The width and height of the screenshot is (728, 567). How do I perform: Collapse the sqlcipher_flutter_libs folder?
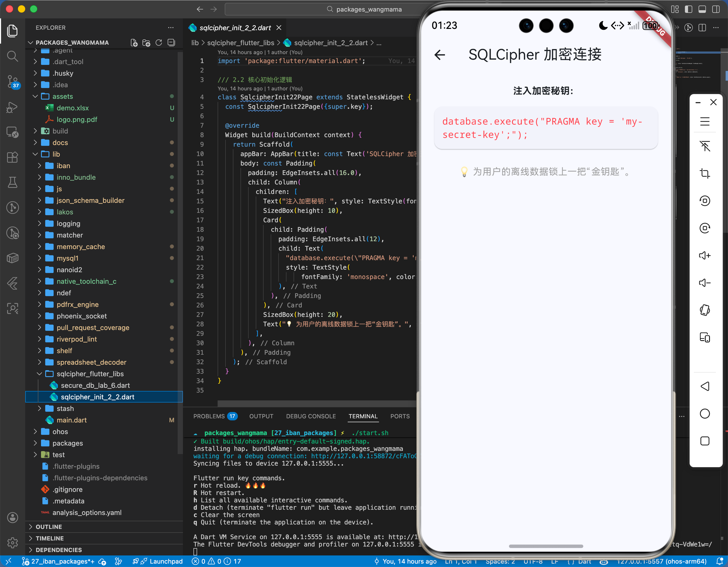pos(104,374)
